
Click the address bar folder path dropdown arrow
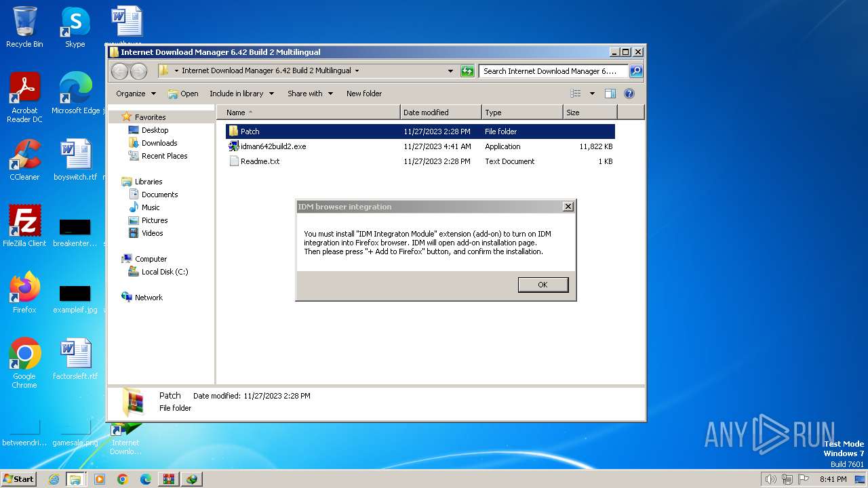click(x=357, y=71)
